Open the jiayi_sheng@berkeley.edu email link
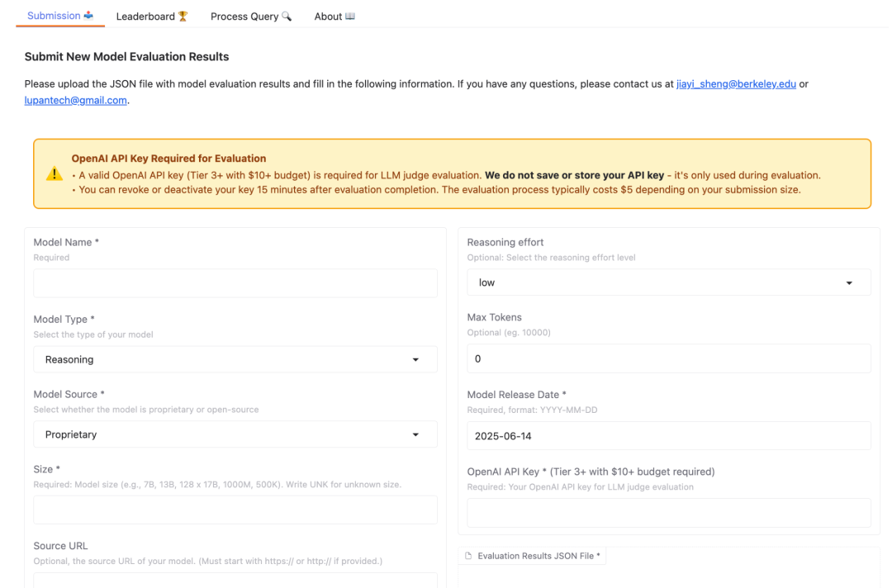Image resolution: width=892 pixels, height=588 pixels. 736,84
